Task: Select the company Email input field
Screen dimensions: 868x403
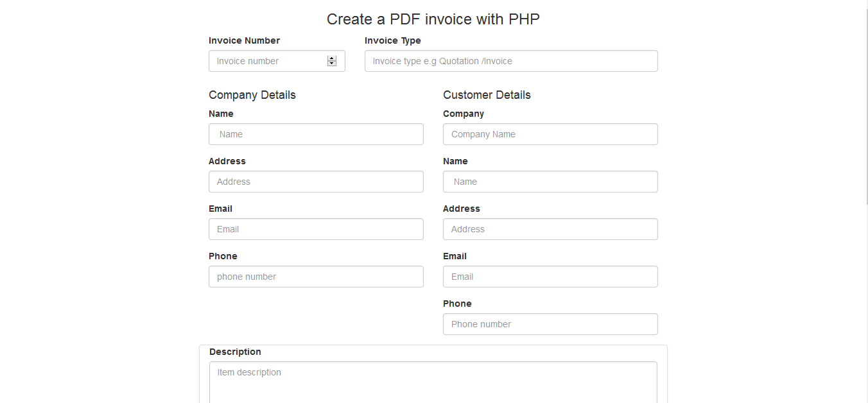Action: 315,228
